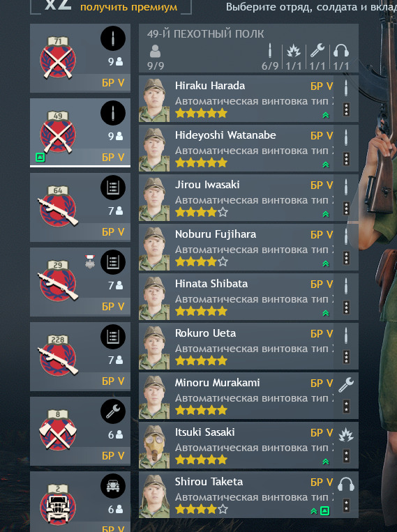Click green upgrade arrows on Jirou Iwasaki

coord(326,214)
